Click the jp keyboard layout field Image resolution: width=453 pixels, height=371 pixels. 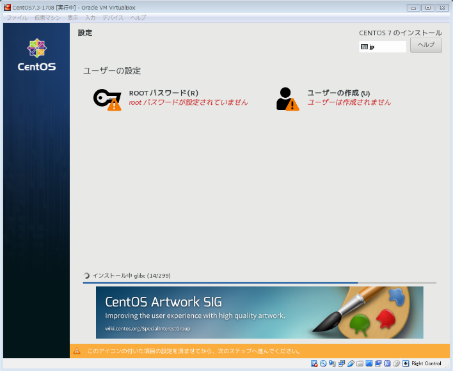(383, 47)
